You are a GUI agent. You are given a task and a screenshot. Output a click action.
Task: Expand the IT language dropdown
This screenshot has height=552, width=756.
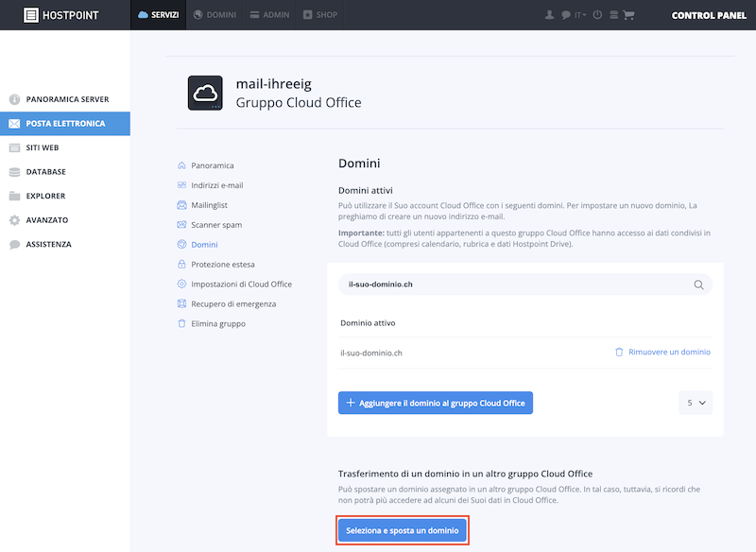pyautogui.click(x=580, y=15)
